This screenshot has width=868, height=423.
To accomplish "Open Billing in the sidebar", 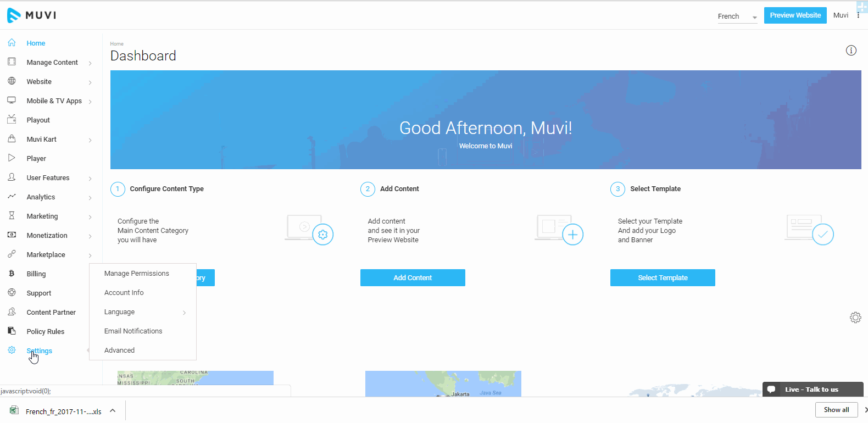I will 36,274.
